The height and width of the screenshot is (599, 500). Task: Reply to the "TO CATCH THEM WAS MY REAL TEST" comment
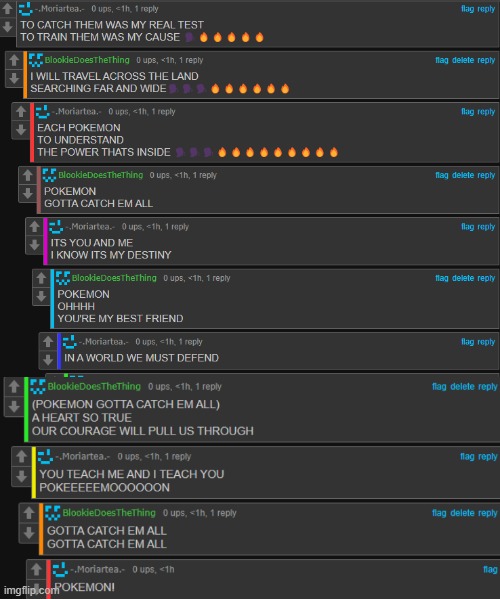coord(486,9)
